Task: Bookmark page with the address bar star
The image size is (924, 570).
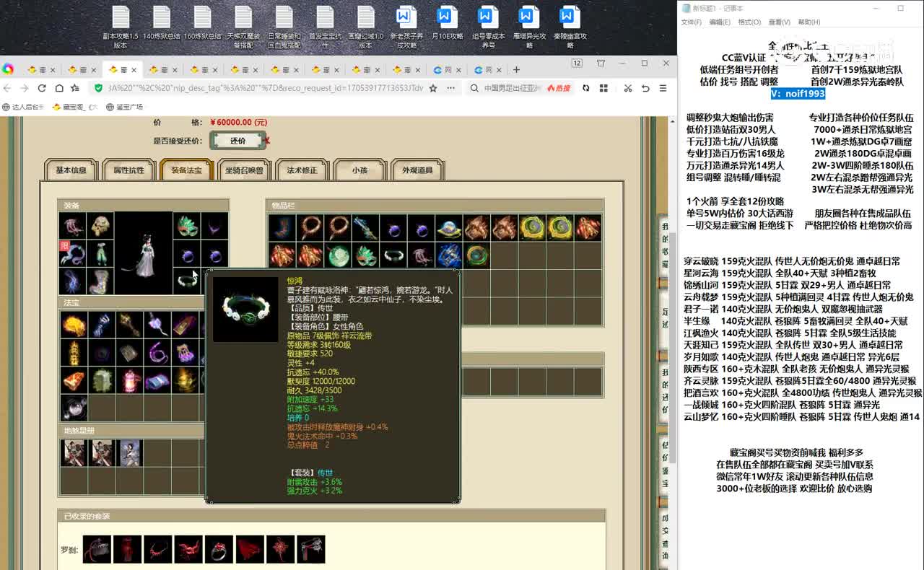Action: tap(433, 88)
